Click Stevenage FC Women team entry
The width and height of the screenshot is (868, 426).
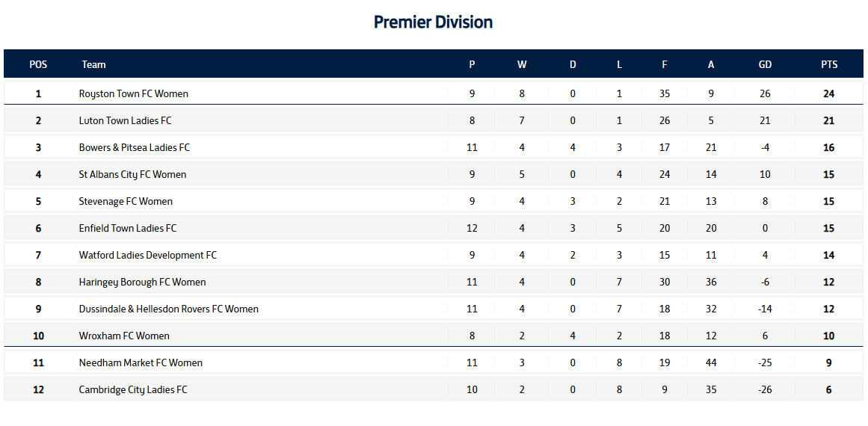tap(126, 201)
